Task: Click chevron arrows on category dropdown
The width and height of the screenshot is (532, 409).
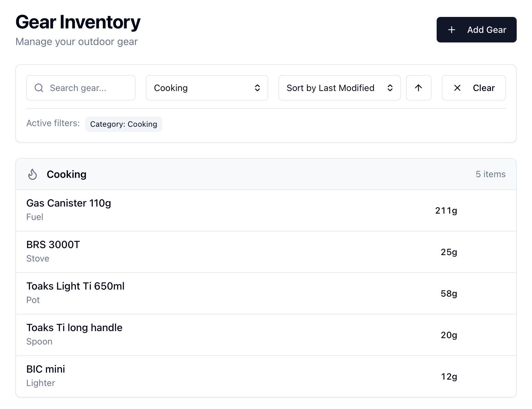Action: coord(257,88)
